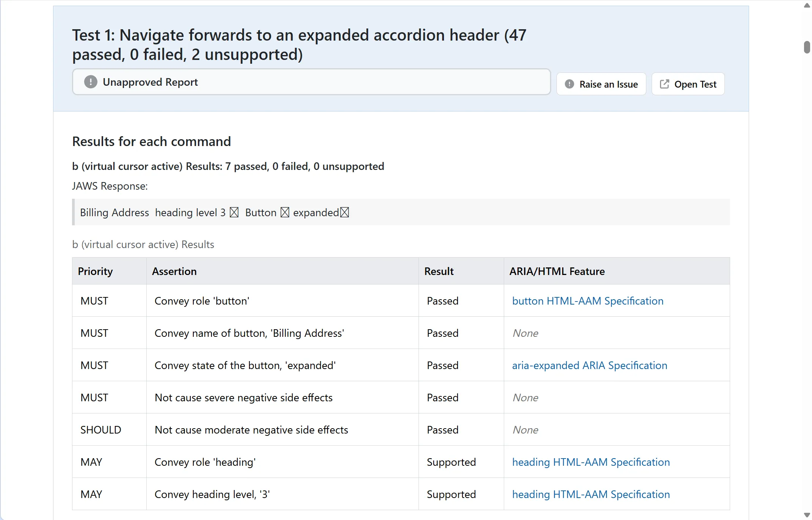Click the Raise an Issue button
The width and height of the screenshot is (812, 520).
601,84
